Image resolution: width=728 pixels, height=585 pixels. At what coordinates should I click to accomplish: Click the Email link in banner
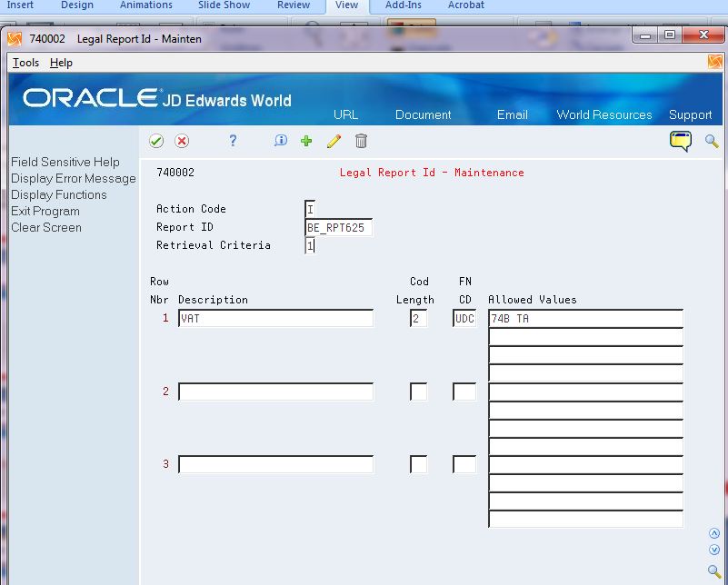tap(513, 114)
